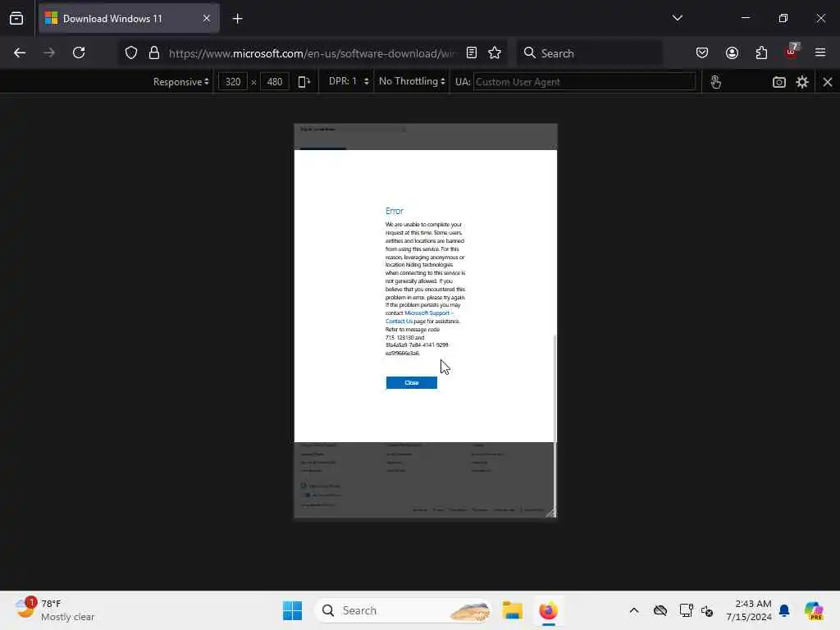Screen dimensions: 840x630
Task: Open Firefox View tab overview icon
Action: click(x=16, y=19)
